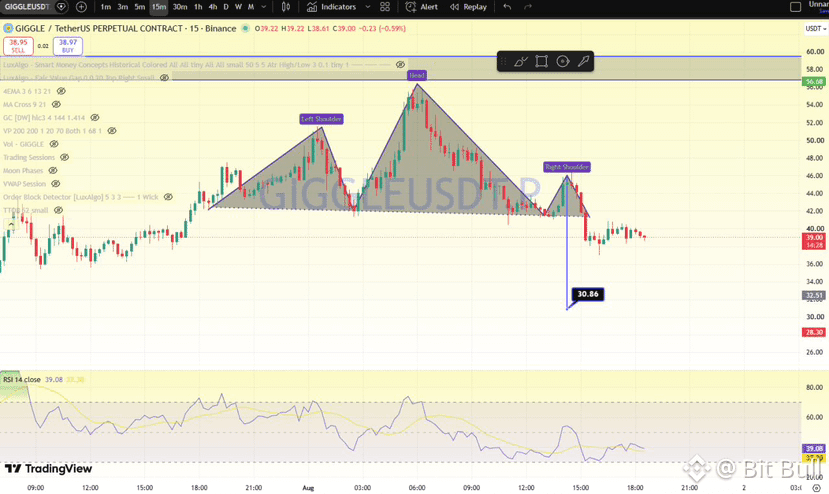Click the 38.97 BUY button
Screen dimensions: 829x494
(68, 46)
